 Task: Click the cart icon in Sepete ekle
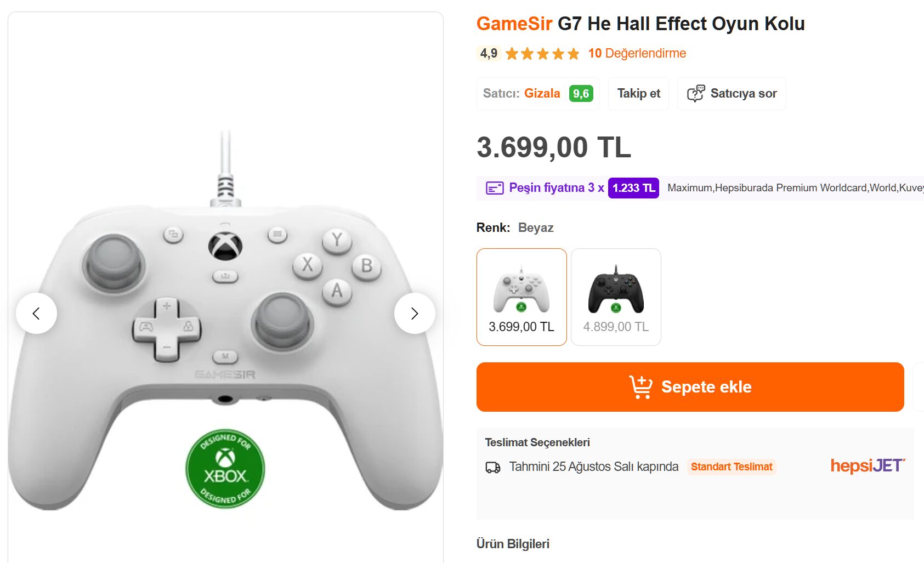point(640,387)
